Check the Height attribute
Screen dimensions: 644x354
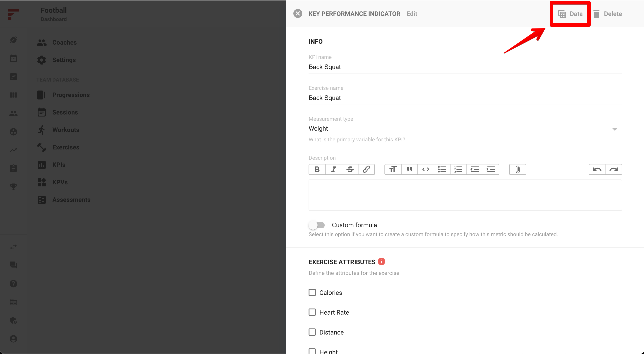pyautogui.click(x=312, y=351)
